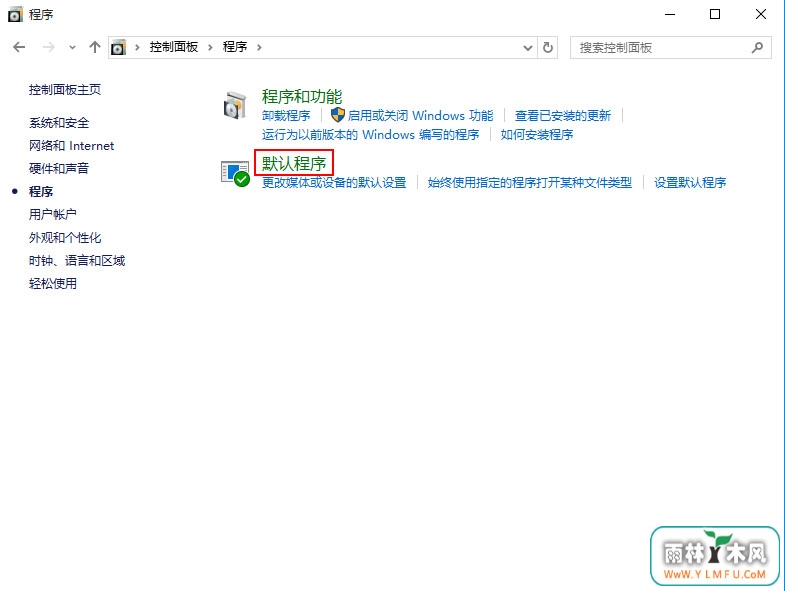Open 外观和个性化 category
785x591 pixels.
65,237
